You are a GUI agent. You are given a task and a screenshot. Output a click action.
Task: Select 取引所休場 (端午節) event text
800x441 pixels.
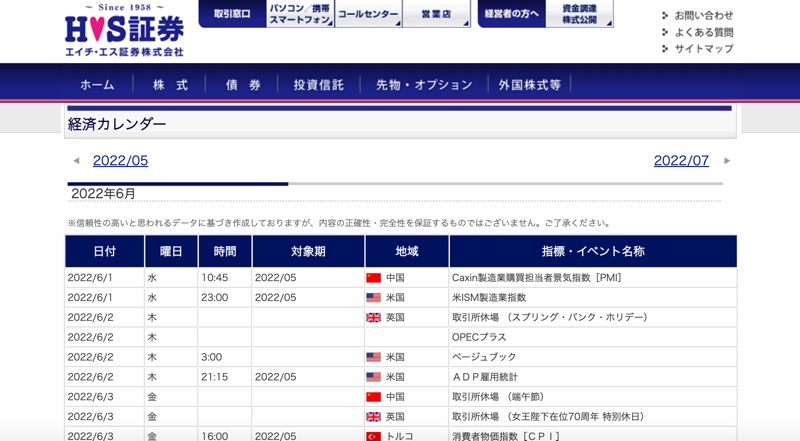(499, 397)
